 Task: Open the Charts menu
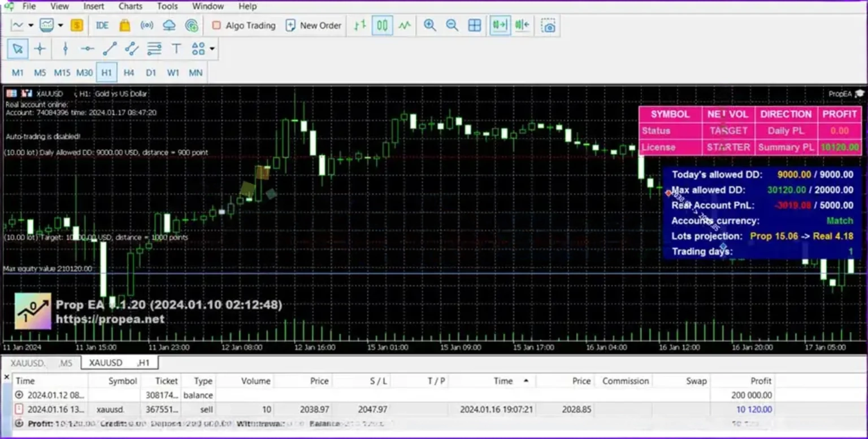point(130,6)
